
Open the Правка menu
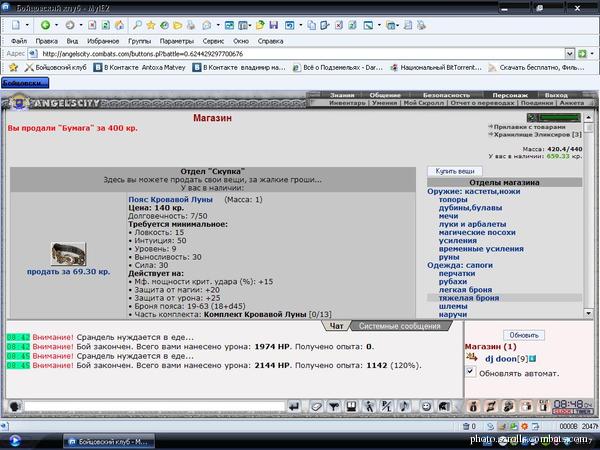[46, 41]
